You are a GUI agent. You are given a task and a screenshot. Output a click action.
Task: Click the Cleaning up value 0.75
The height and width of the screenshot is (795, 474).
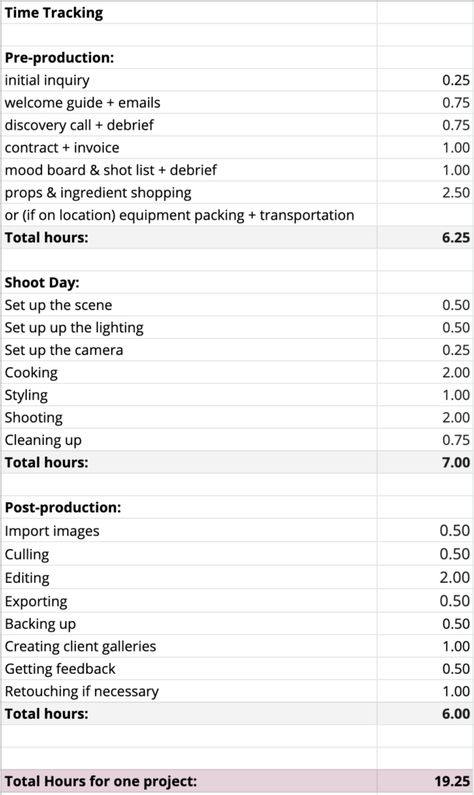(425, 440)
